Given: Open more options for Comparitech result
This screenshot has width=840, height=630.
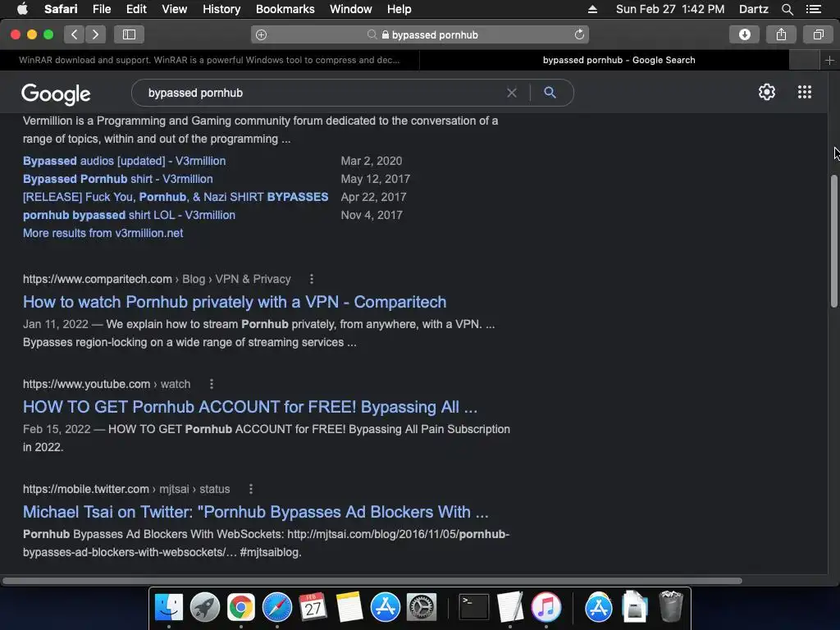Looking at the screenshot, I should [x=311, y=279].
